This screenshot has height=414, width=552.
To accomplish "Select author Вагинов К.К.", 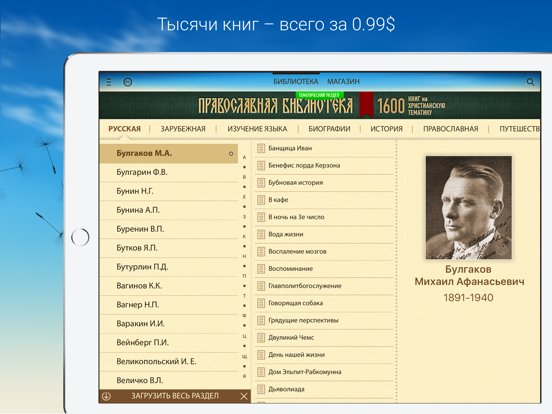I will coord(169,286).
